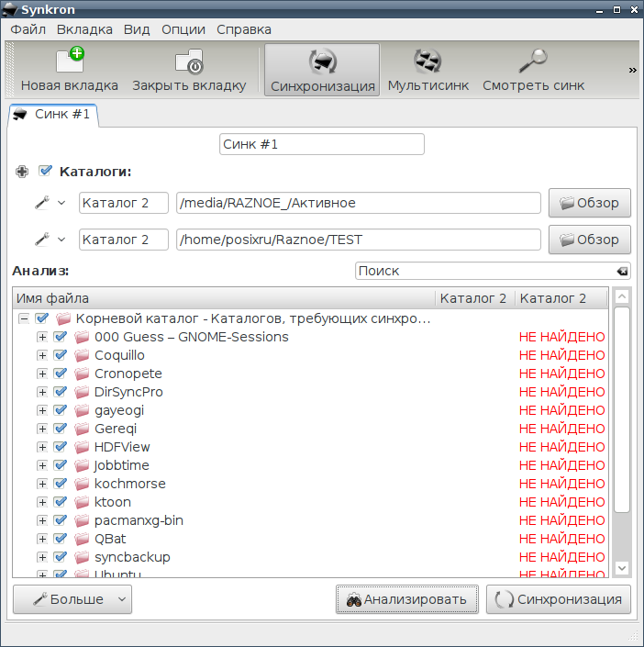Click the New tab (Новая вкладка) toolbar icon
Viewport: 644px width, 647px height.
(x=70, y=61)
